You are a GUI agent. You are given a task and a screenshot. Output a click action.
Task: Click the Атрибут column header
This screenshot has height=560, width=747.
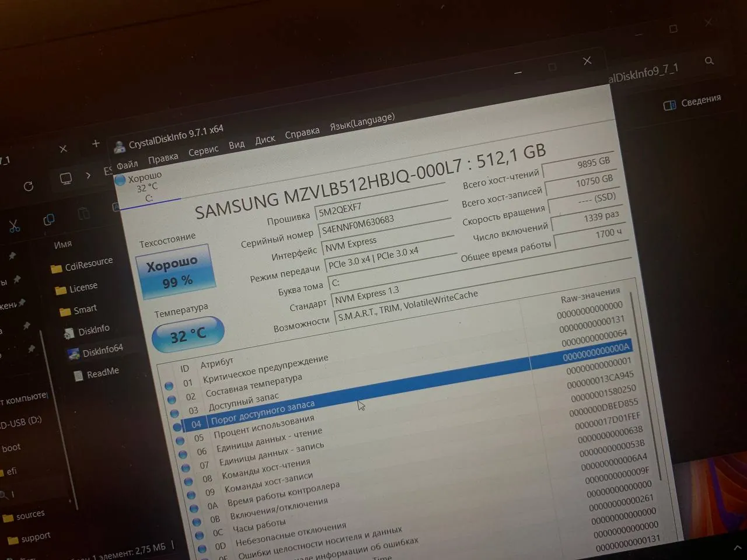[217, 364]
